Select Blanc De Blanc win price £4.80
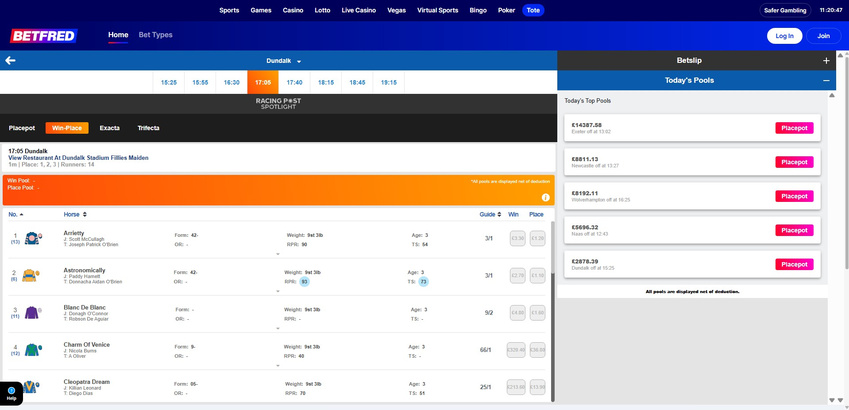Viewport: 849px width, 410px height. [518, 313]
